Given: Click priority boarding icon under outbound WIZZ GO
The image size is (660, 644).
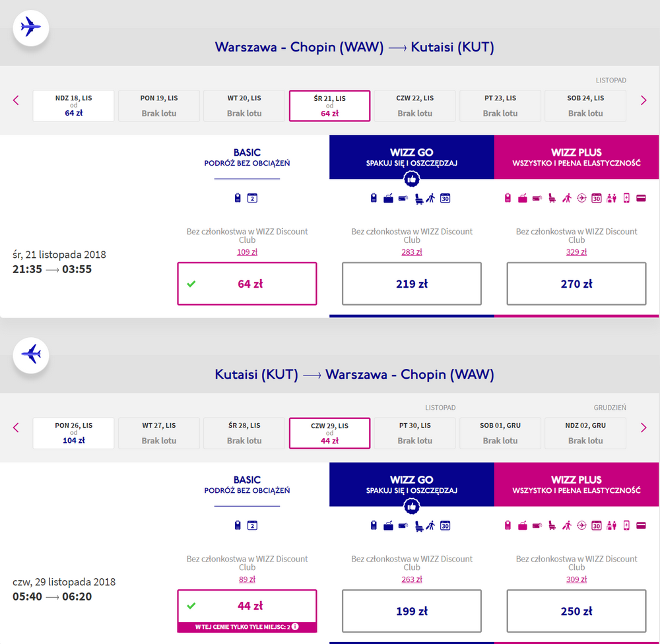Looking at the screenshot, I should coord(430,198).
